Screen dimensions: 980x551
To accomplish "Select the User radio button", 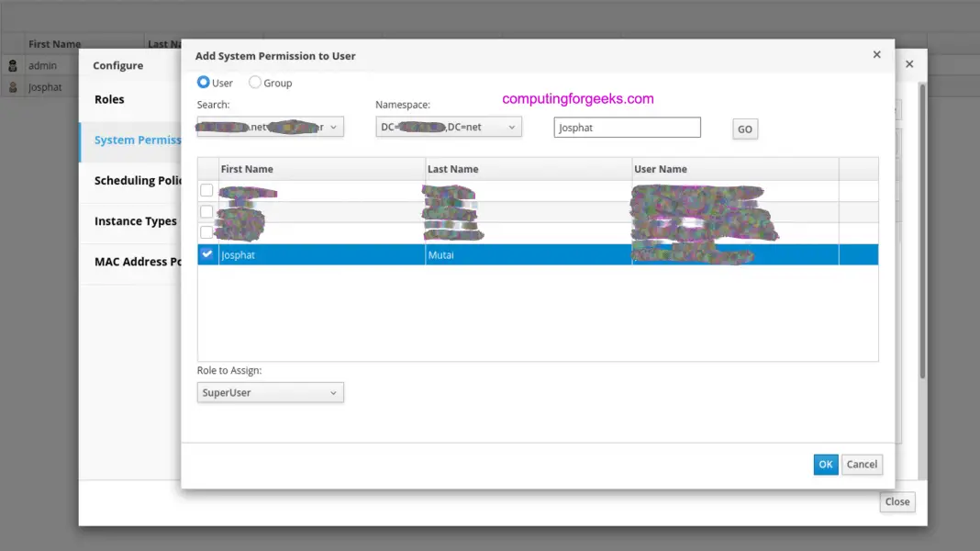I will pos(203,82).
